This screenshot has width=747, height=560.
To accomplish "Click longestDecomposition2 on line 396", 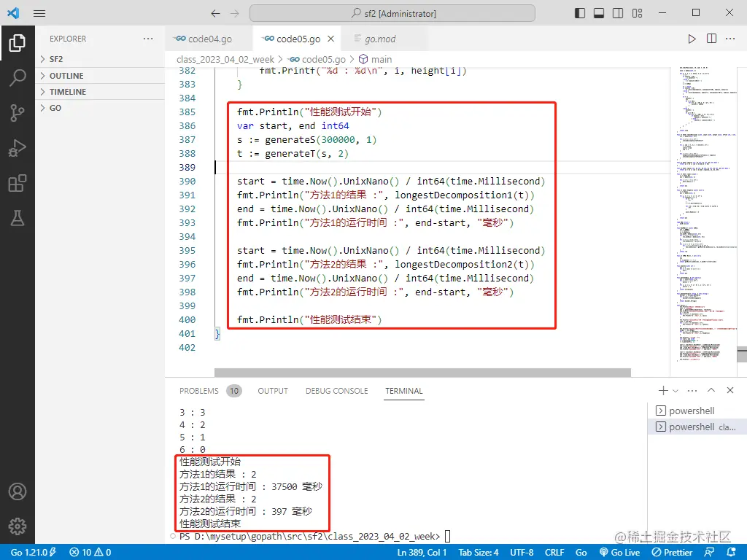I will (454, 264).
